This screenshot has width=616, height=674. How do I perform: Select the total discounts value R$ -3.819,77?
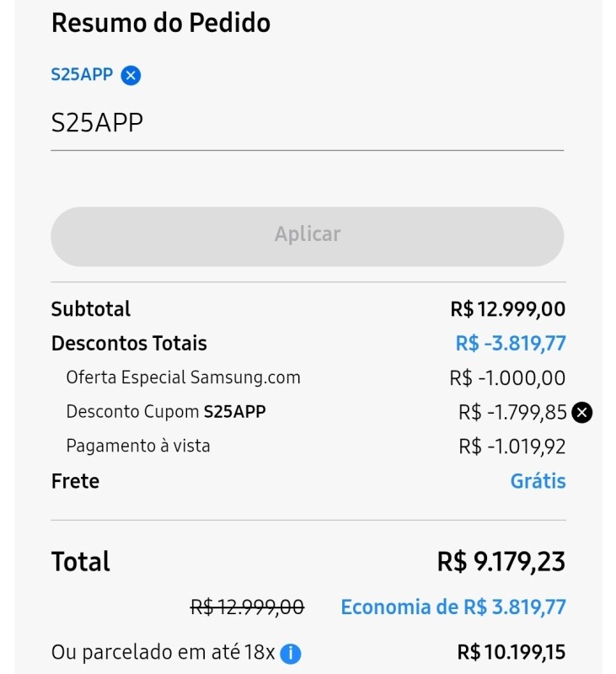[x=511, y=344]
